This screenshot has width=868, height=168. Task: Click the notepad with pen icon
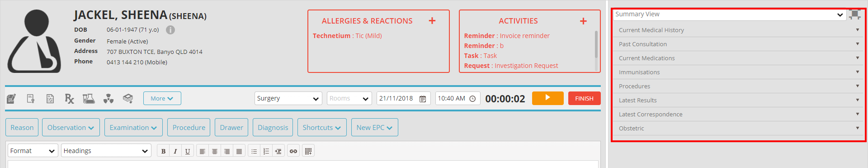coord(11,98)
